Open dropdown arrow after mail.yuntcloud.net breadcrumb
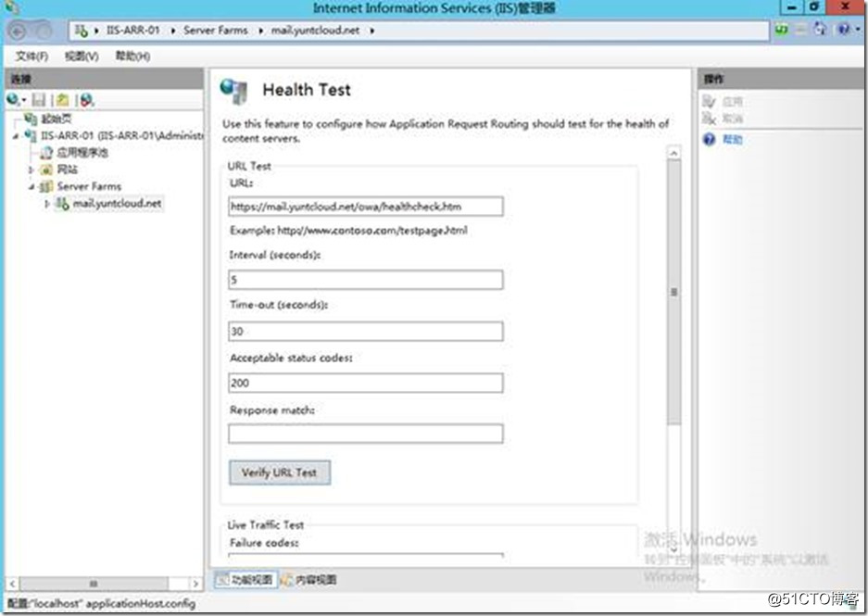868x616 pixels. 372,31
